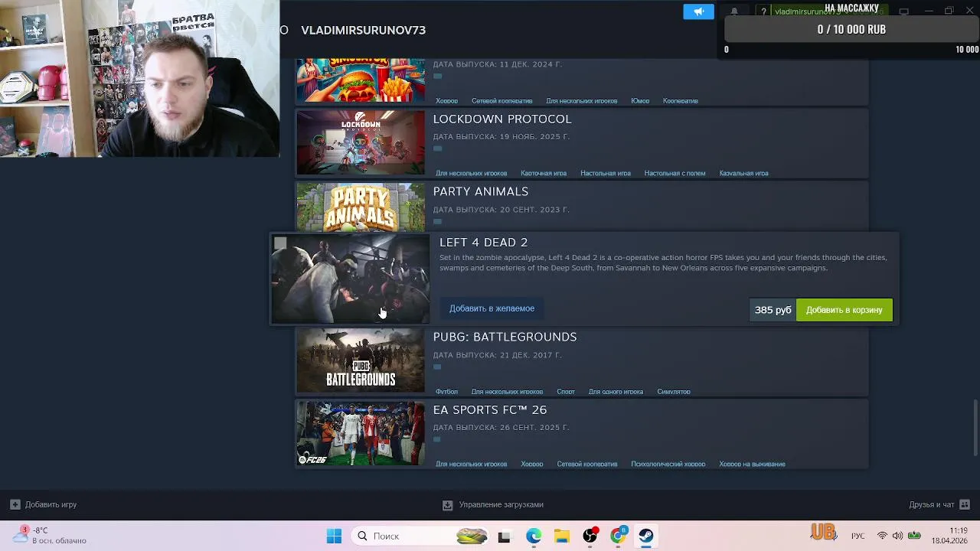
Task: Click Добавить в желаемое for Left 4 Dead 2
Action: pos(492,308)
